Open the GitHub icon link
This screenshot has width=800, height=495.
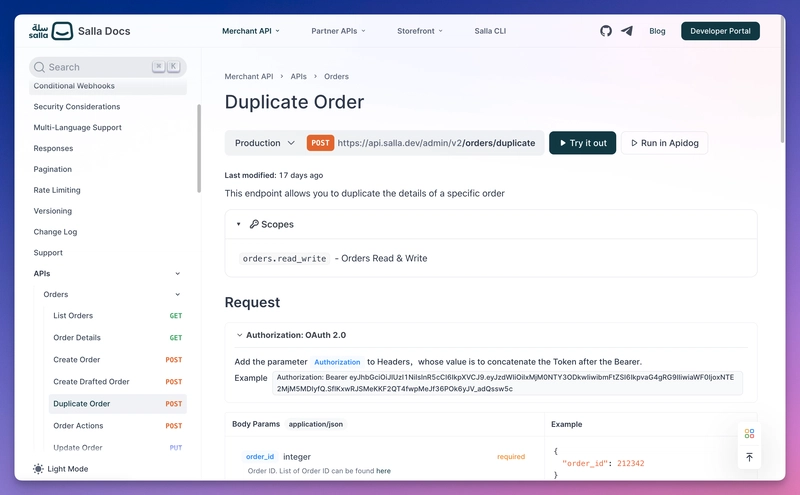click(x=606, y=31)
